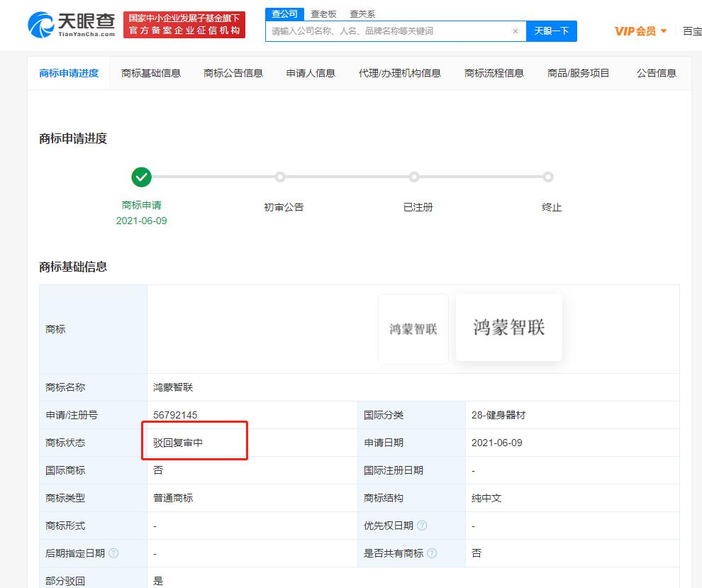This screenshot has width=702, height=588.
Task: Select the 商标结构 value 纯中文
Action: pyautogui.click(x=486, y=498)
